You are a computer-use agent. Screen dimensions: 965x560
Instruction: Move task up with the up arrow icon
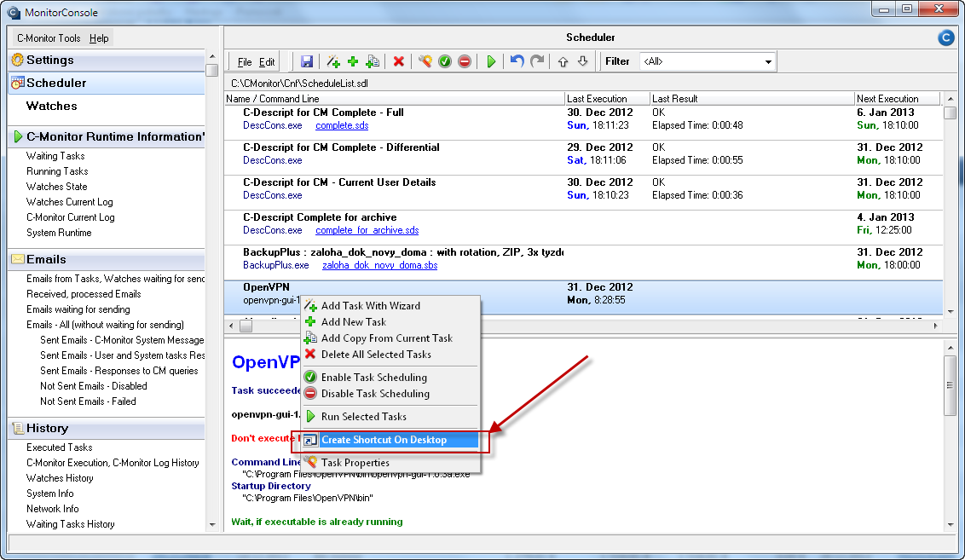(x=563, y=61)
